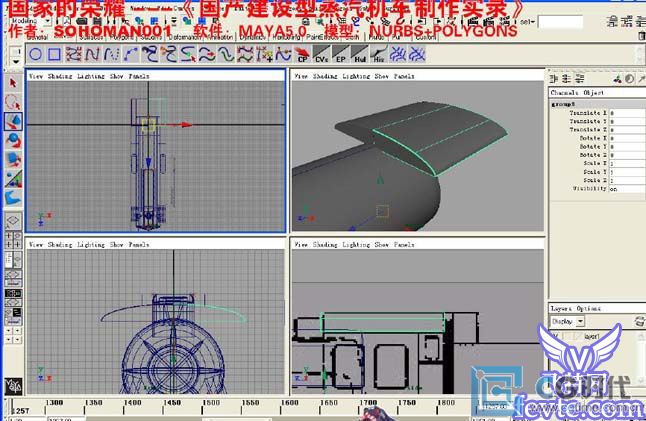This screenshot has height=421, width=646.
Task: Jump to frame 1750 on time slider
Action: pyautogui.click(x=407, y=402)
